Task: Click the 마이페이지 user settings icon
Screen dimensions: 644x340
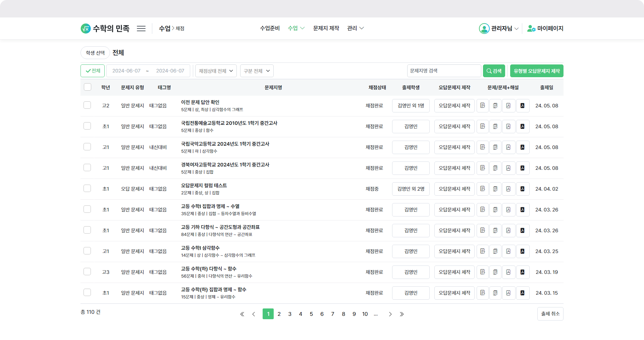Action: click(531, 29)
